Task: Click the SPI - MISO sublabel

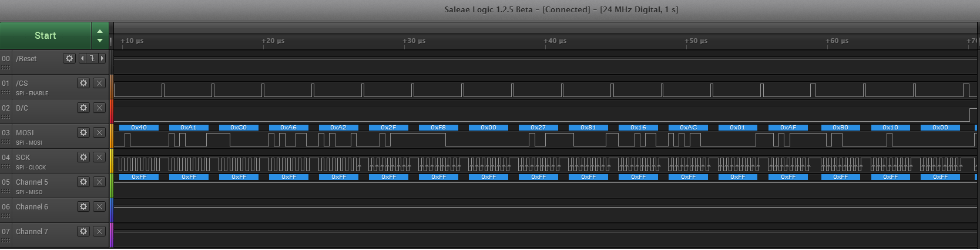Action: point(29,192)
